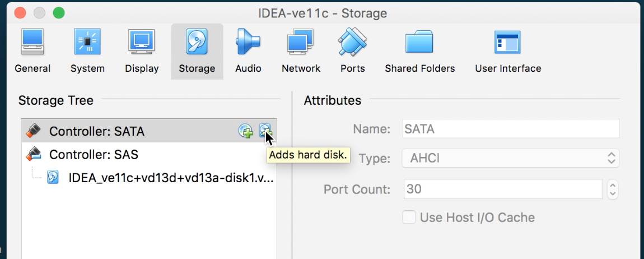
Task: Select Controller: SATA in storage tree
Action: coord(96,132)
